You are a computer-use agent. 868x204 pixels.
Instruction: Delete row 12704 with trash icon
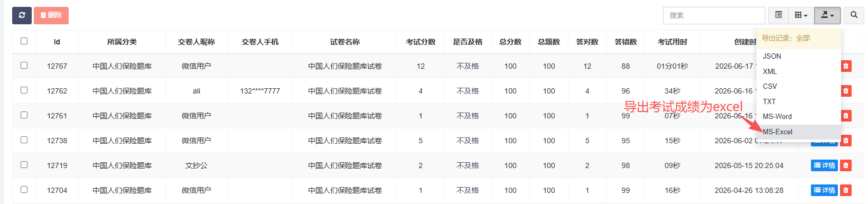click(846, 190)
